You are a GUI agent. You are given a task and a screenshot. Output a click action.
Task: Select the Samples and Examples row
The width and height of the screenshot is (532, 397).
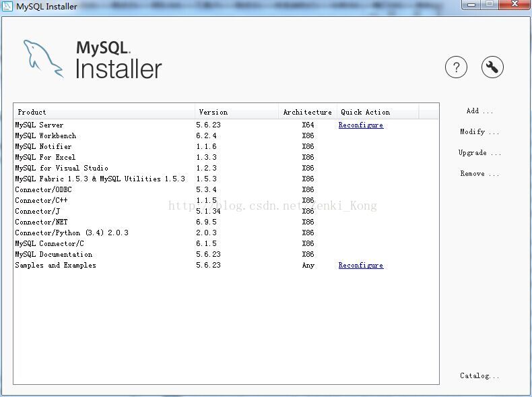tap(226, 266)
